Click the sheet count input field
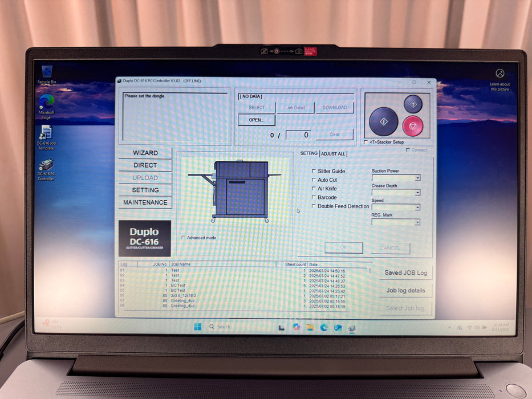The width and height of the screenshot is (532, 399). [299, 135]
